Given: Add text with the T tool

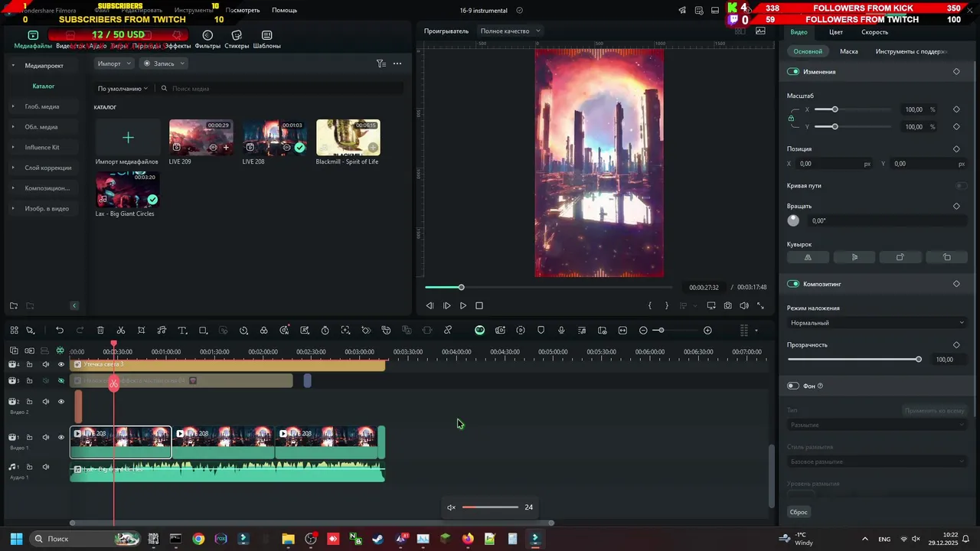Looking at the screenshot, I should pos(182,331).
